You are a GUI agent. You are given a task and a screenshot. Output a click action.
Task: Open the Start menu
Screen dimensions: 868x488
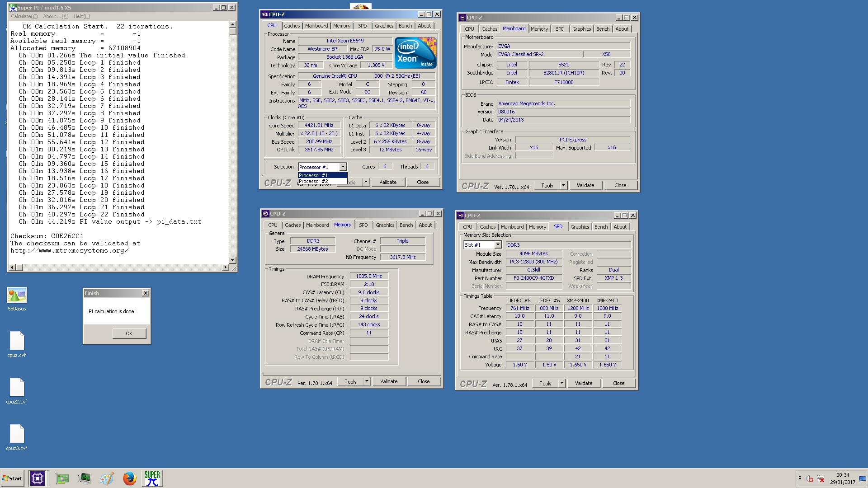click(x=12, y=478)
